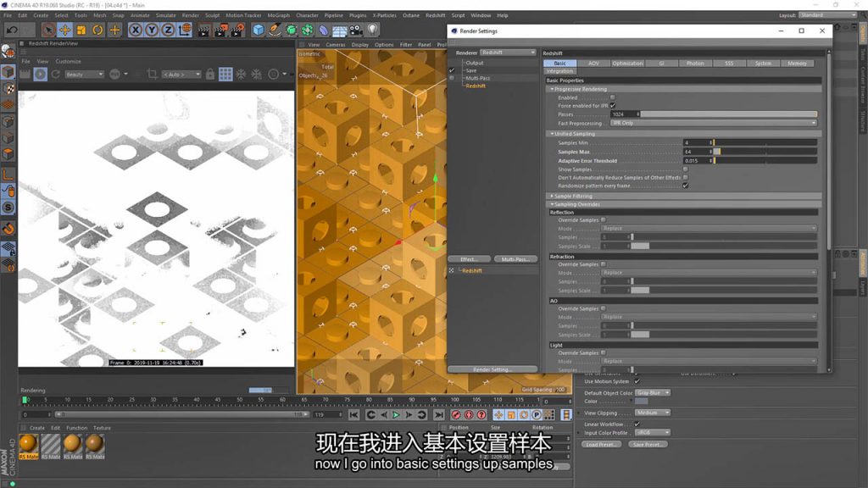868x488 pixels.
Task: Click the Render View clapperboard icon
Action: point(204,30)
